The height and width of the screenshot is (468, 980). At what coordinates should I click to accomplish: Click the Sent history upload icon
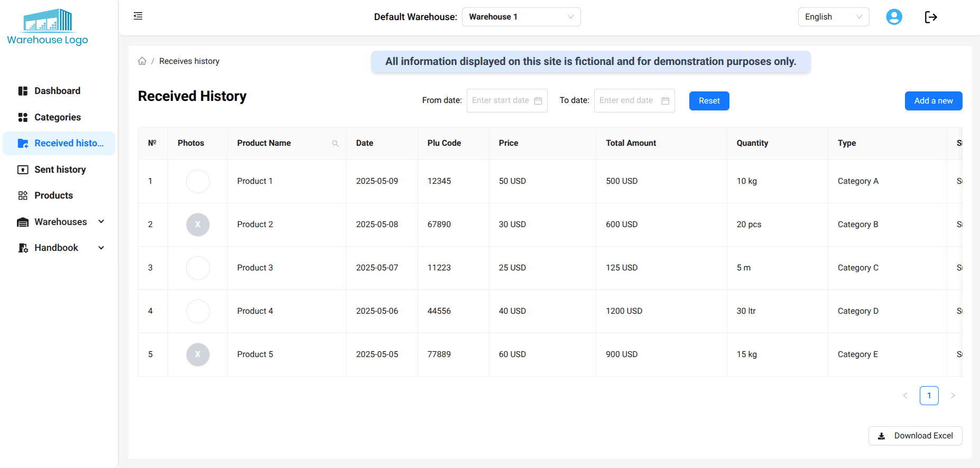[23, 170]
